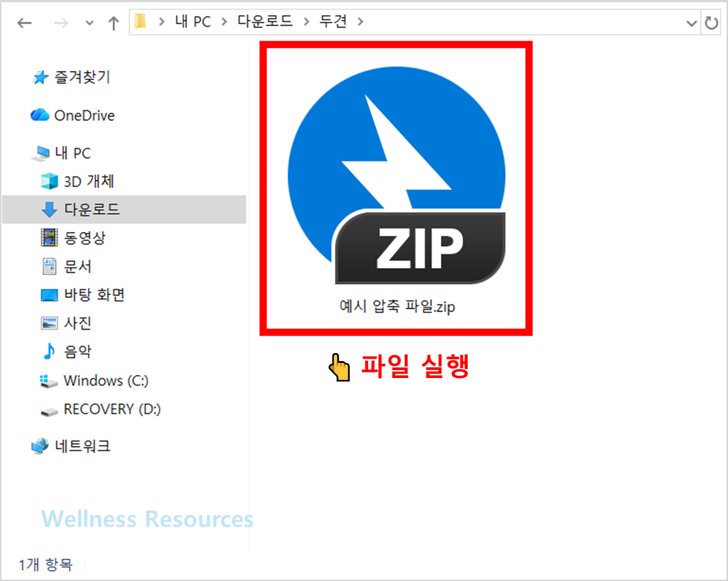
Task: Click the 바탕 화면 desktop icon
Action: (49, 295)
